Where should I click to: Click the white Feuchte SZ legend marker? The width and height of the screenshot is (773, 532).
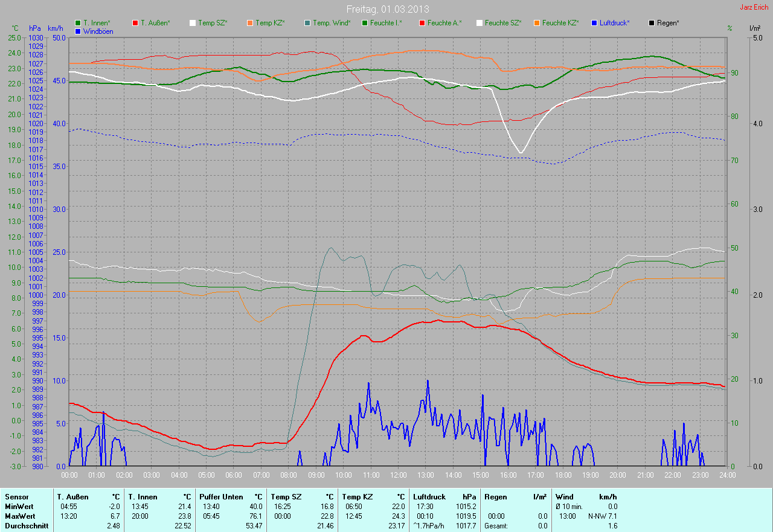coord(480,23)
